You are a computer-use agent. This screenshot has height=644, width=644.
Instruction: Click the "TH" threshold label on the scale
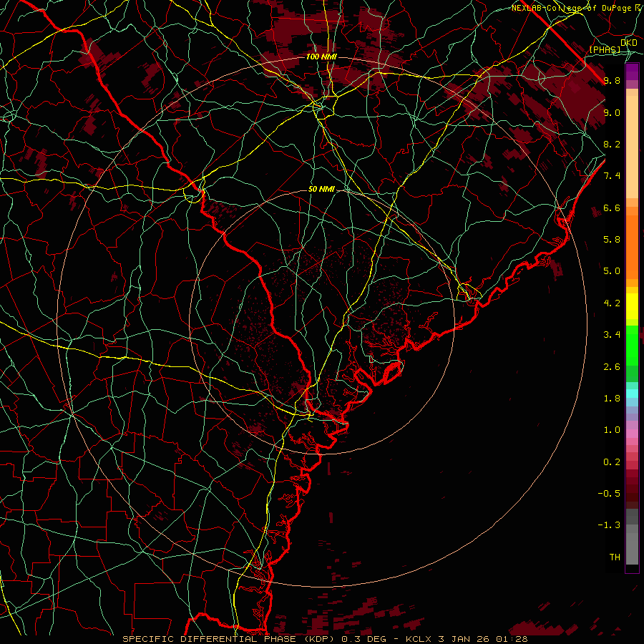615,557
